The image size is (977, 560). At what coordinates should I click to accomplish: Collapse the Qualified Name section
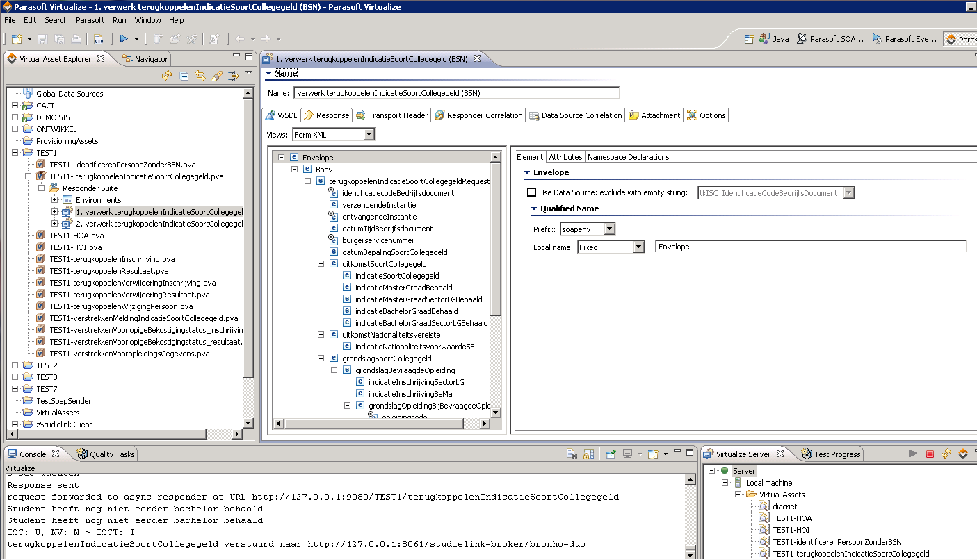point(533,208)
